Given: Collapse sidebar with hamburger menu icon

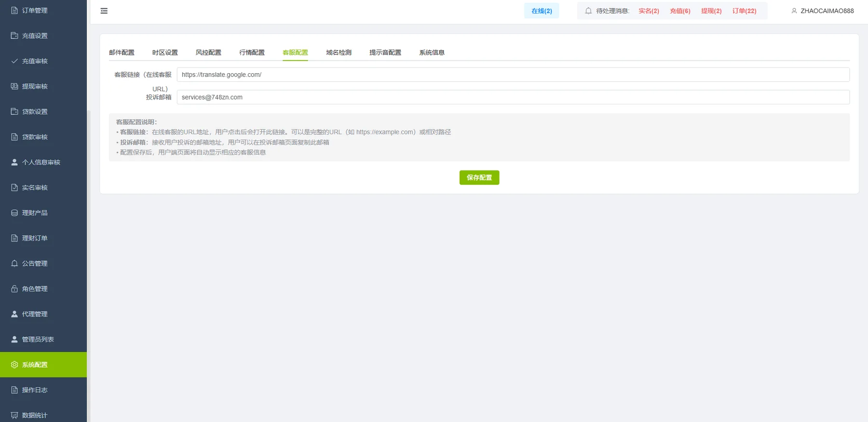Looking at the screenshot, I should (104, 11).
